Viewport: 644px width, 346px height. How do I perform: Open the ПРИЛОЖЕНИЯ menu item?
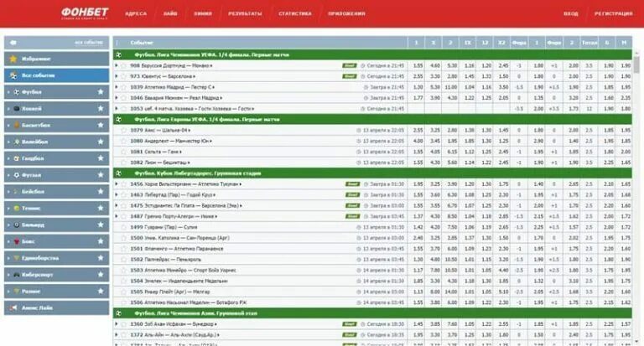(x=346, y=13)
